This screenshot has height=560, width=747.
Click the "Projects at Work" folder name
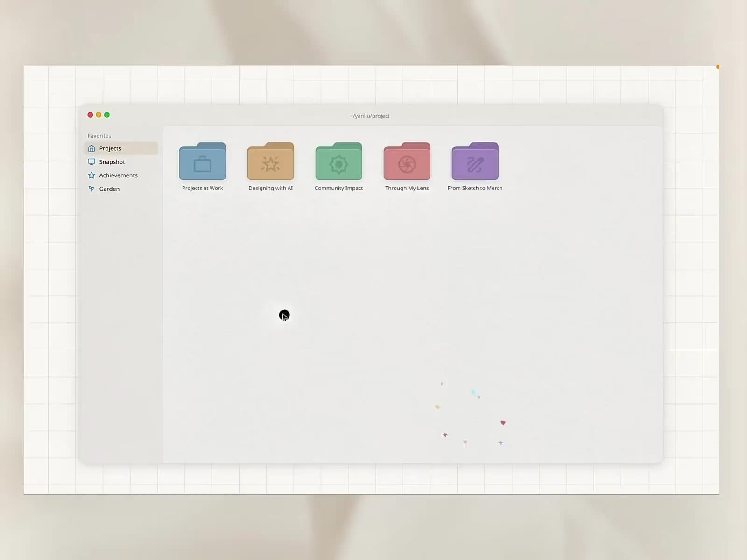[x=202, y=188]
